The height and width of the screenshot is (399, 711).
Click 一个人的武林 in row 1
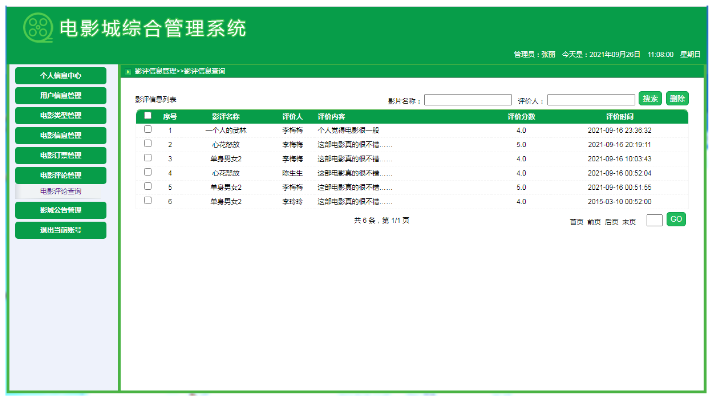(226, 131)
